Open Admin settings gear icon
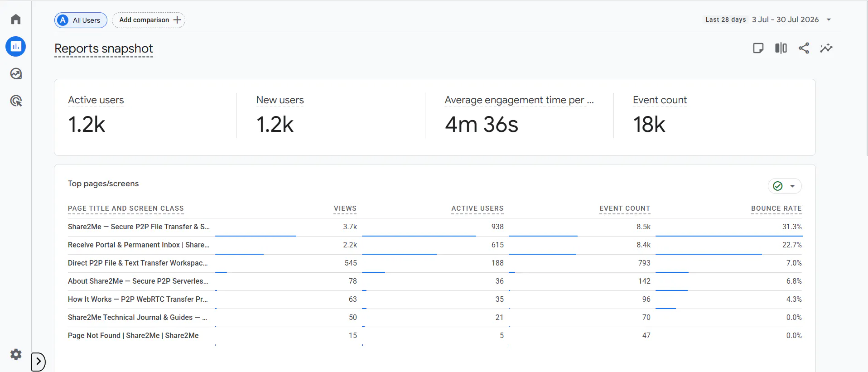Screen dimensions: 868x372 pos(16,354)
